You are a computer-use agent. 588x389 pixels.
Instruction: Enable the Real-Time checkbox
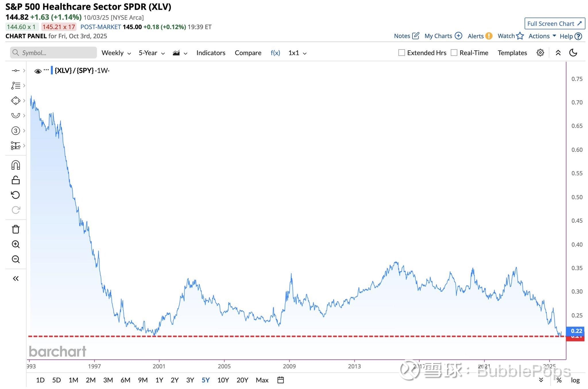tap(454, 53)
